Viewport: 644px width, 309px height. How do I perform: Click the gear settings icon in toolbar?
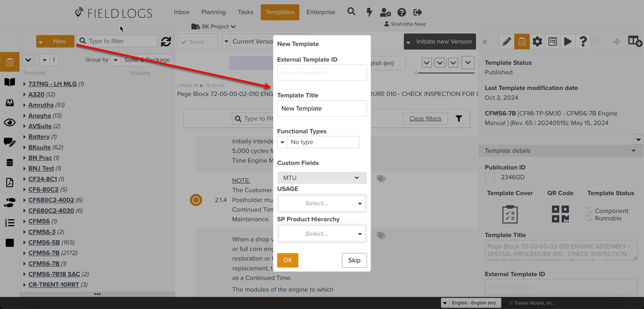click(x=537, y=41)
